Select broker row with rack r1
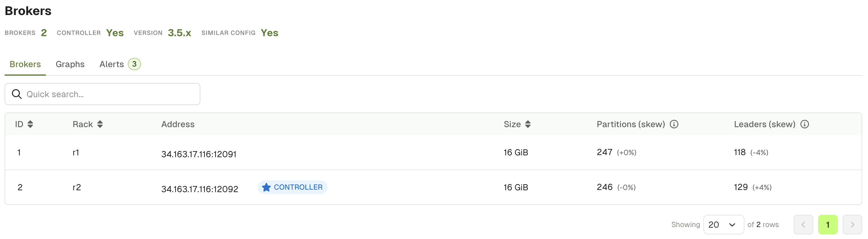 pos(433,152)
